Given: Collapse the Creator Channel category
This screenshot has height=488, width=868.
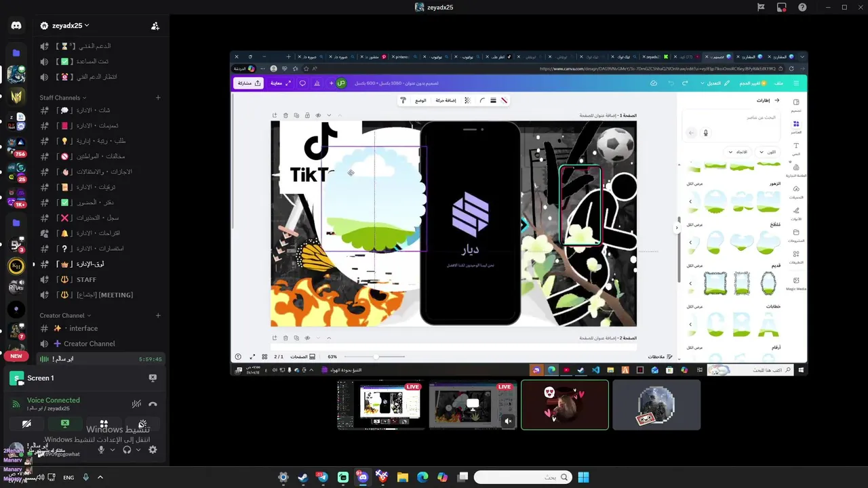Looking at the screenshot, I should (64, 315).
